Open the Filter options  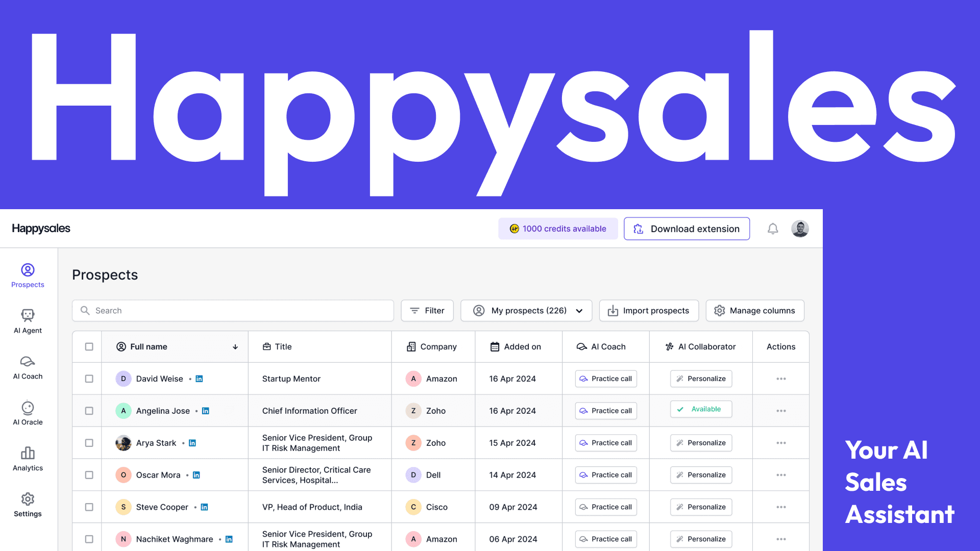[x=427, y=311]
